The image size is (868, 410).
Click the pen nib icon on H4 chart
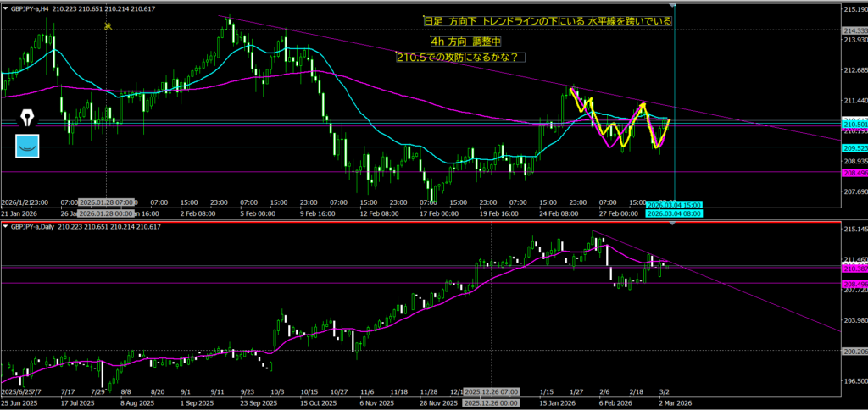[29, 118]
